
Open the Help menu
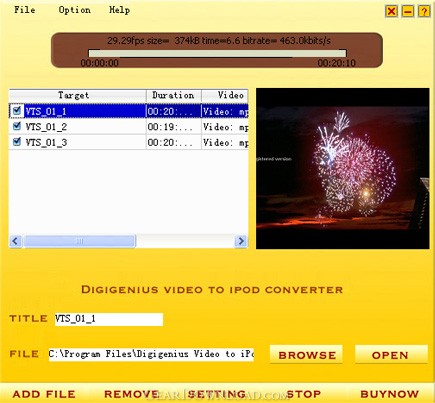click(119, 10)
